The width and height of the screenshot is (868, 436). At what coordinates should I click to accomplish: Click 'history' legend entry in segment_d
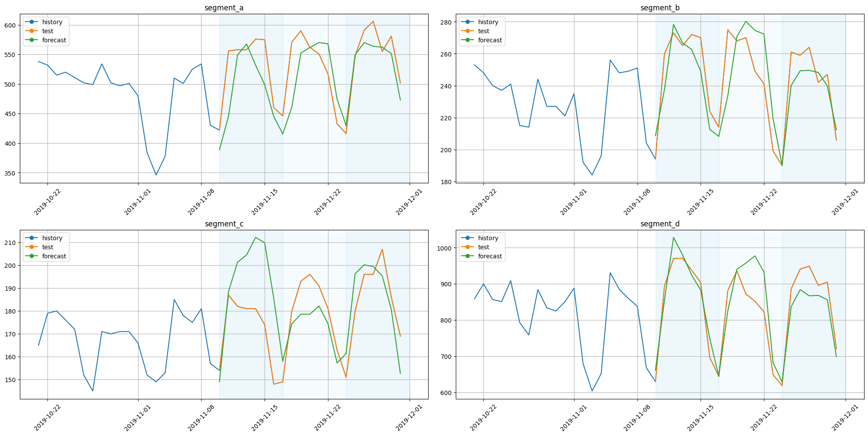481,238
